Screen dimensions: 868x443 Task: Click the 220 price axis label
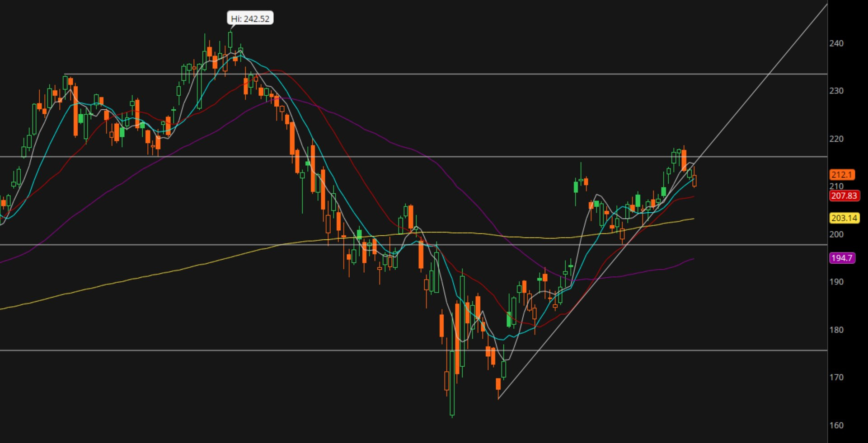tap(836, 139)
